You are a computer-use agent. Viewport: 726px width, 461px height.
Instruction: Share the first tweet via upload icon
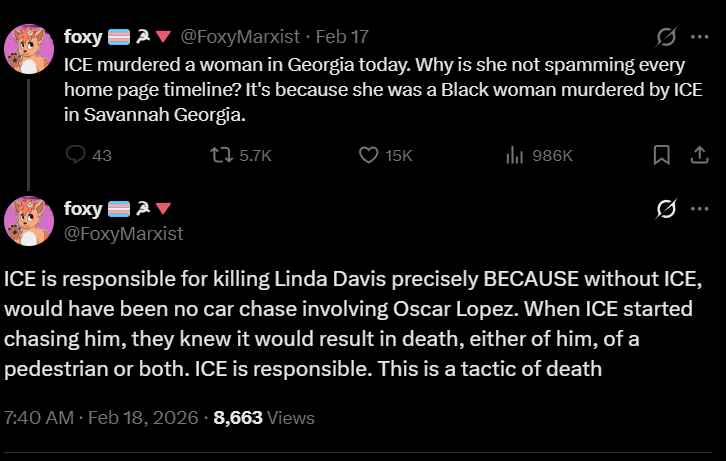tap(700, 155)
